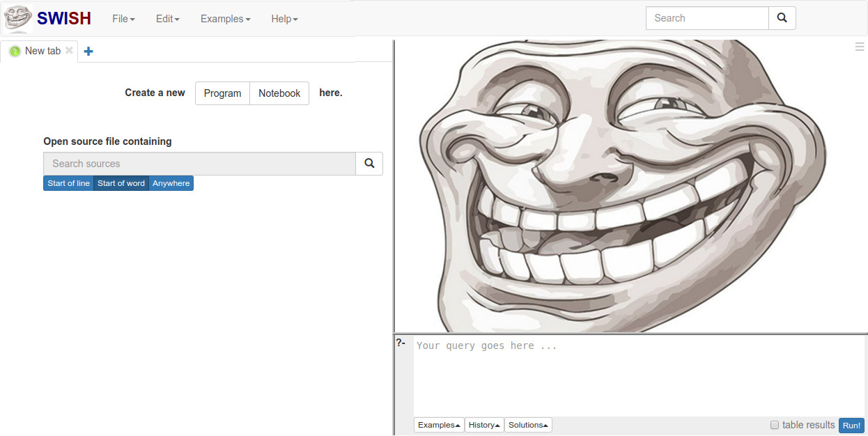Select Anywhere match option
Viewport: 868px width, 436px height.
tap(171, 183)
